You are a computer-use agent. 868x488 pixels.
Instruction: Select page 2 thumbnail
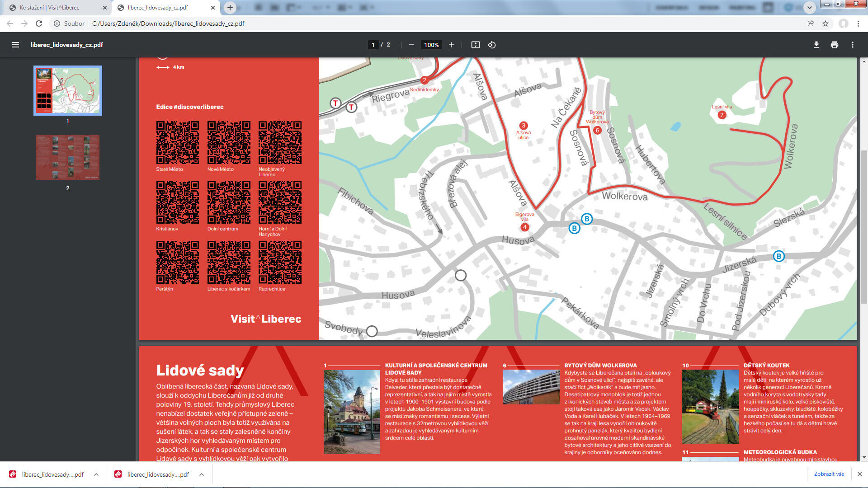[x=68, y=157]
